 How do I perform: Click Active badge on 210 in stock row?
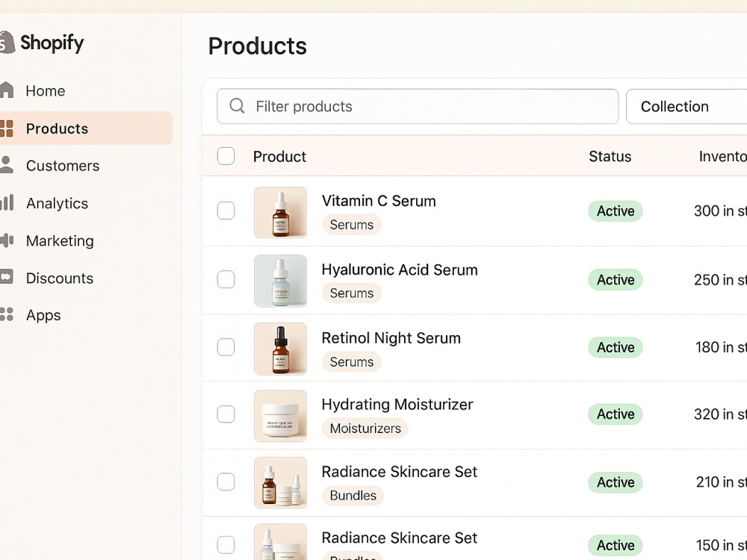pos(616,482)
